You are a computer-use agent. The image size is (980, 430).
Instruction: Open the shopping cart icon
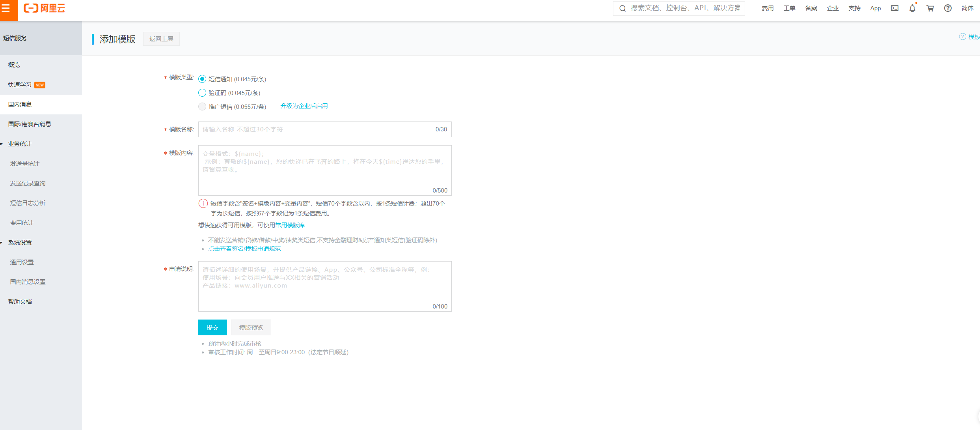click(x=930, y=8)
